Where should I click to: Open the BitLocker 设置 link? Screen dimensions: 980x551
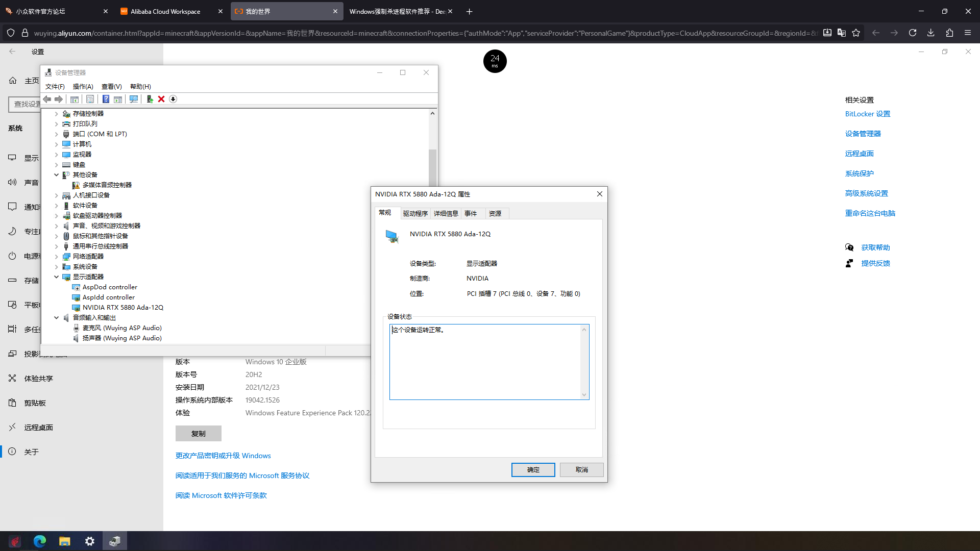[867, 113]
